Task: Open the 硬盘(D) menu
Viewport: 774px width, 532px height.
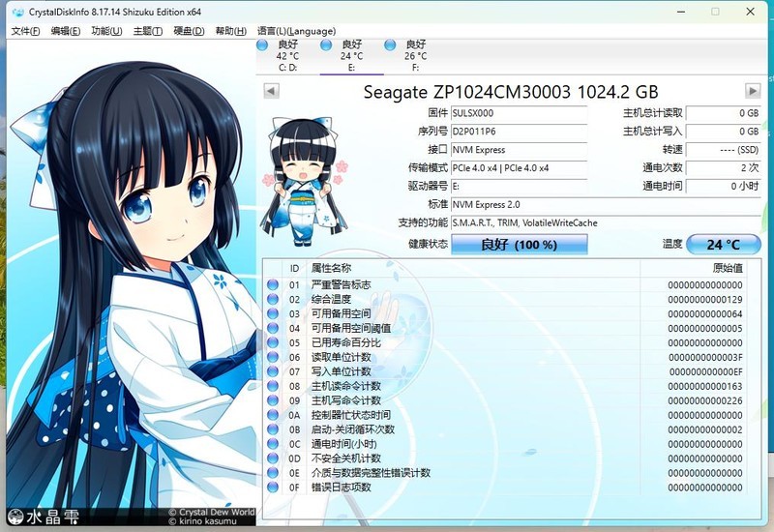Action: coord(189,31)
